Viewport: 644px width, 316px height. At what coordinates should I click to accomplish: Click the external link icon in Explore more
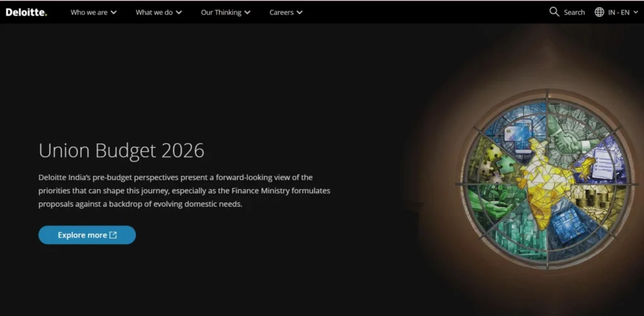pyautogui.click(x=113, y=235)
